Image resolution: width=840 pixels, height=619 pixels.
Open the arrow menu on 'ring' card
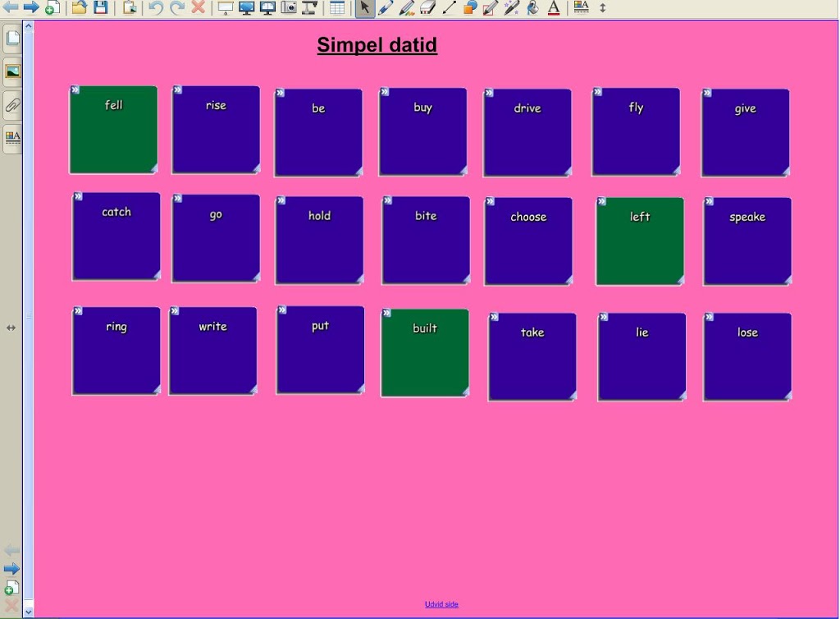click(78, 311)
